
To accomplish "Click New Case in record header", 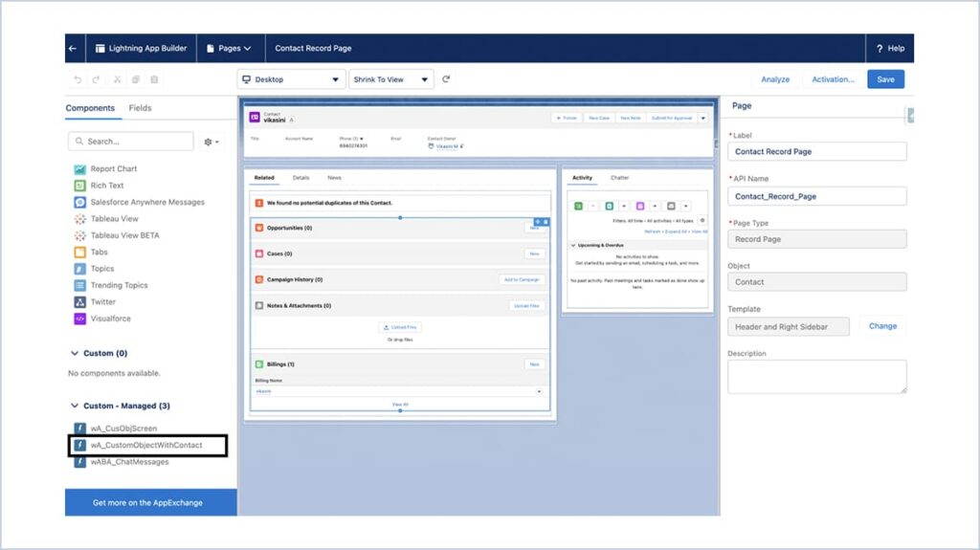I will pos(599,118).
